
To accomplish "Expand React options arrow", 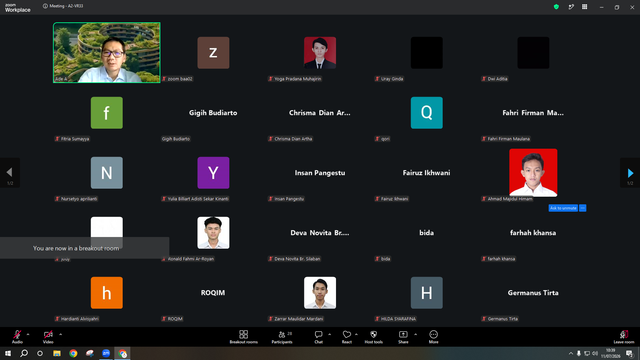I will coord(356,334).
